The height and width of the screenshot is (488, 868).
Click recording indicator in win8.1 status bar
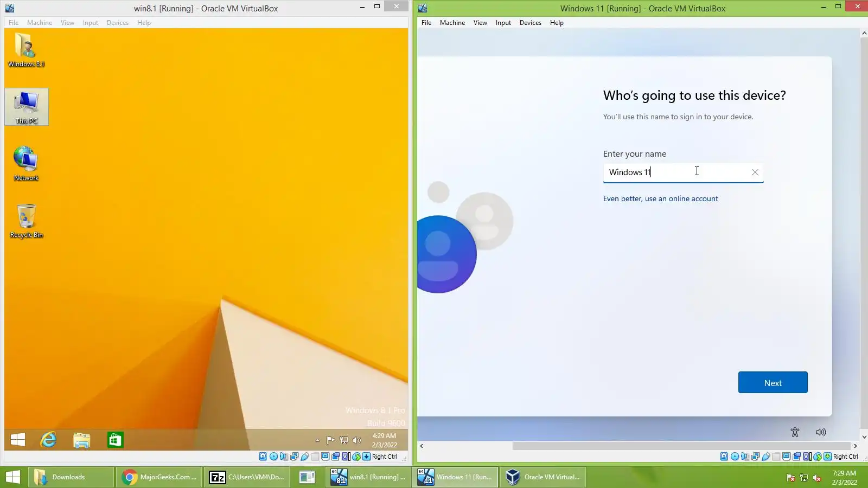tap(335, 457)
